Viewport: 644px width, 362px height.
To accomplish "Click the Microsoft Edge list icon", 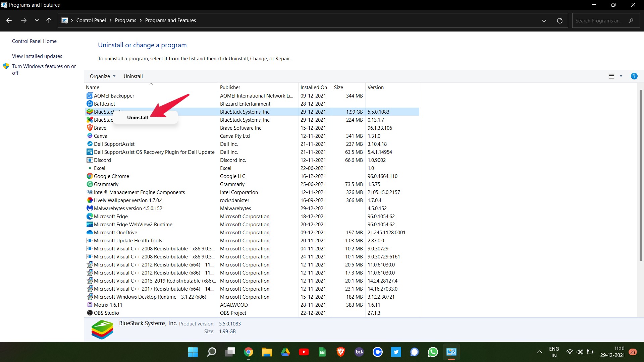I will point(90,217).
